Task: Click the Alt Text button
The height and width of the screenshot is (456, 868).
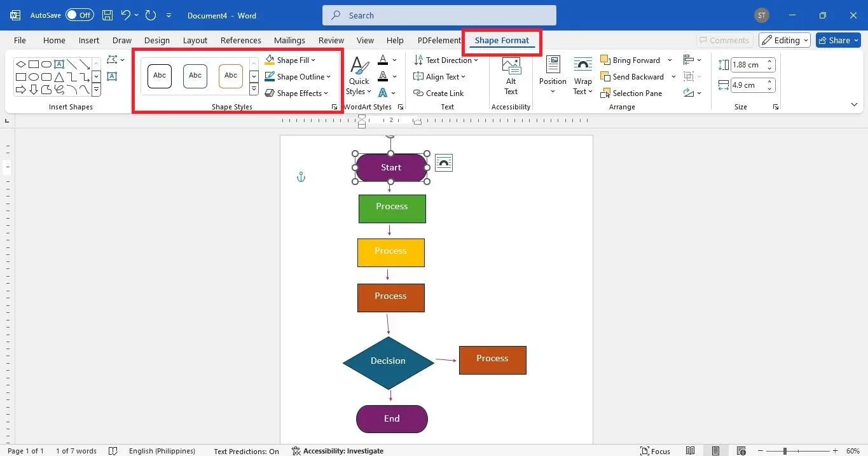Action: pos(511,76)
